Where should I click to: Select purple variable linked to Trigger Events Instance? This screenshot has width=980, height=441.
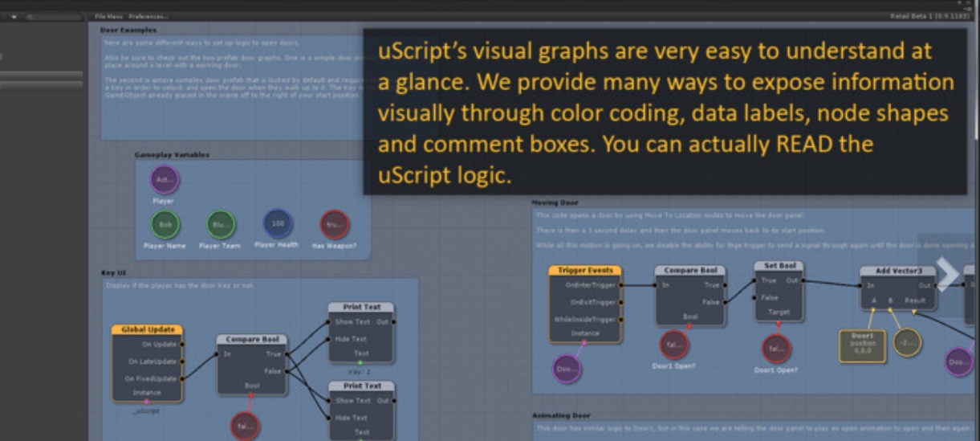coord(567,368)
